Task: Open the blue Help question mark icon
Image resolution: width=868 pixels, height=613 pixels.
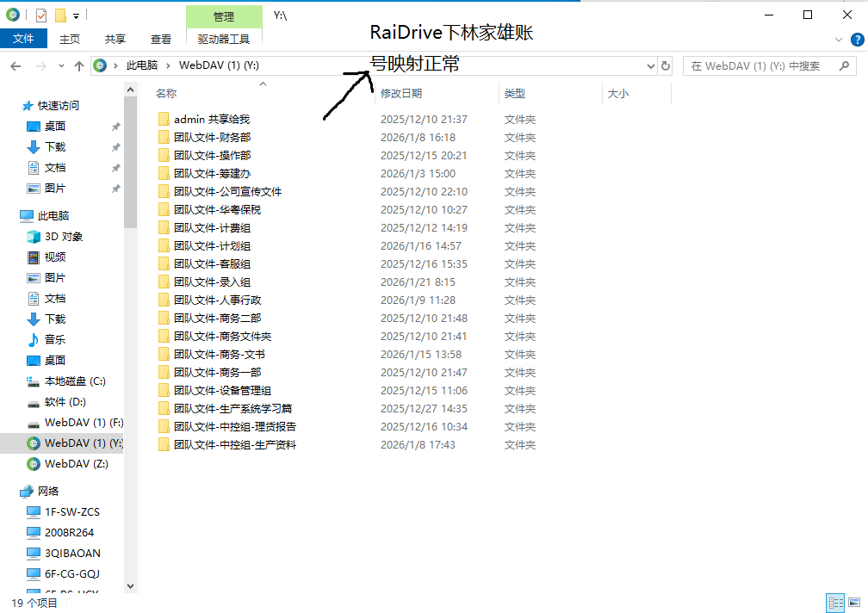Action: (x=857, y=40)
